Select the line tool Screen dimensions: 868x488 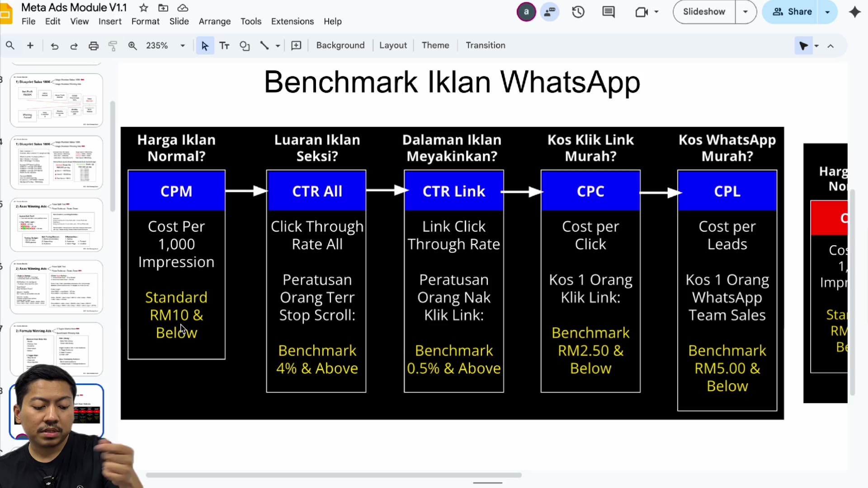pyautogui.click(x=264, y=45)
